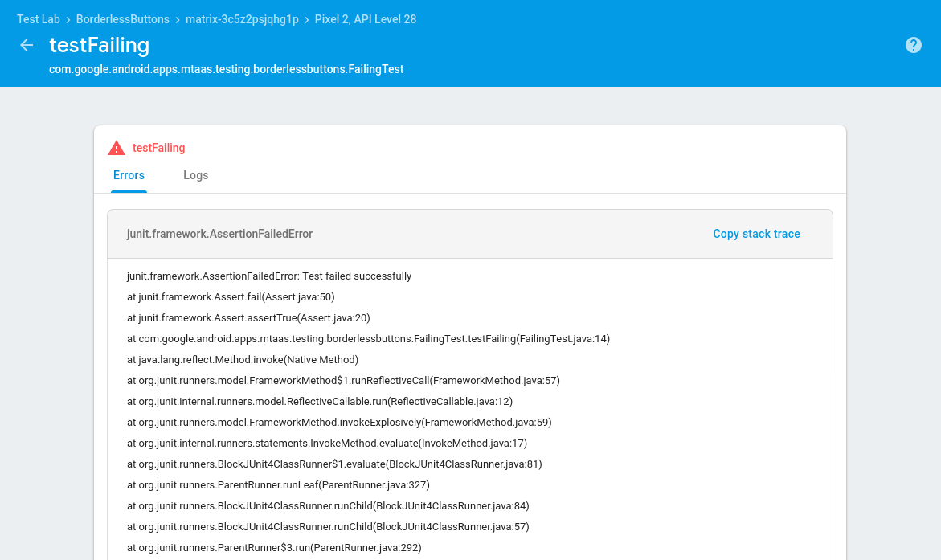Click the 'Test failed successfully' message line
The height and width of the screenshot is (560, 941).
(268, 276)
